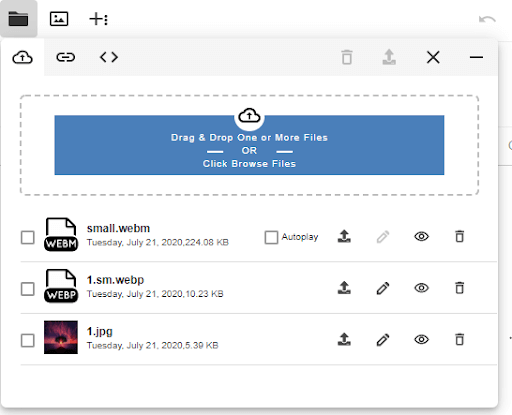
Task: Open the folder file manager icon
Action: (x=18, y=19)
